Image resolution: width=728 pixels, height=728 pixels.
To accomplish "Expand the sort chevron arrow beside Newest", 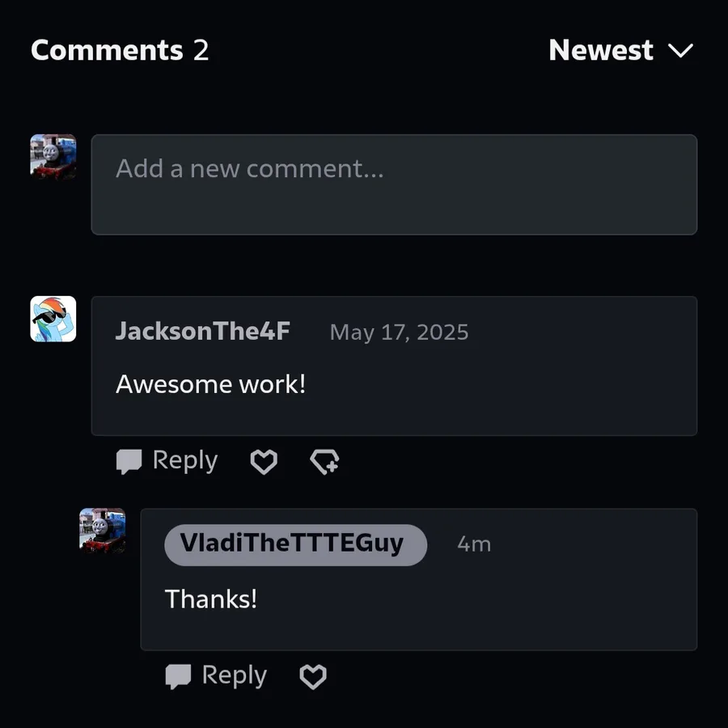I will 680,50.
